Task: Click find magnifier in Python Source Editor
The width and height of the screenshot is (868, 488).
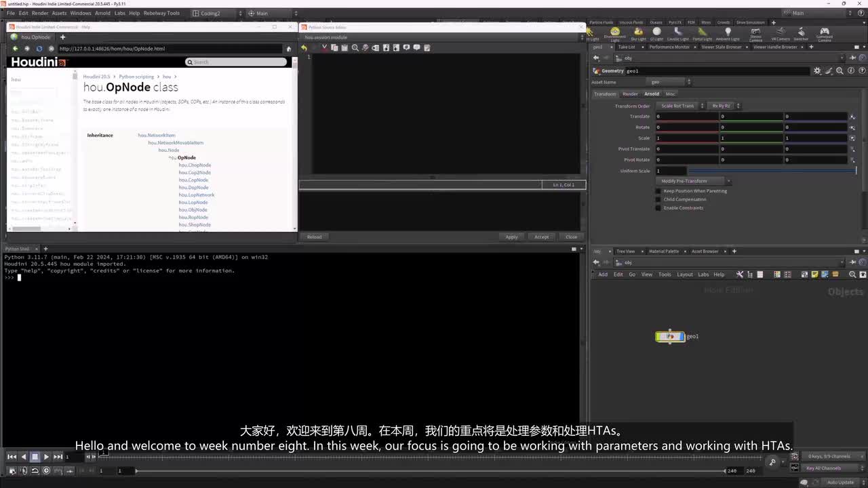Action: 355,47
